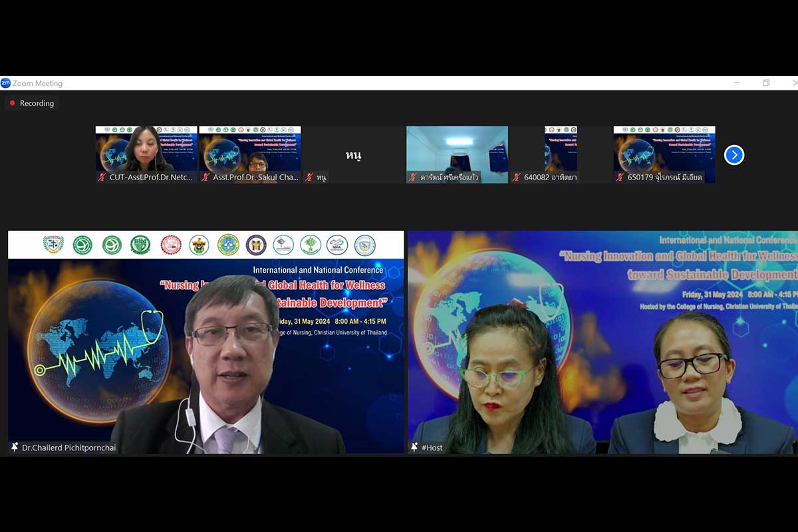Select ดารัตน์ ศรีเครือแก้ว video thumbnail
This screenshot has height=532, width=798.
click(x=458, y=150)
